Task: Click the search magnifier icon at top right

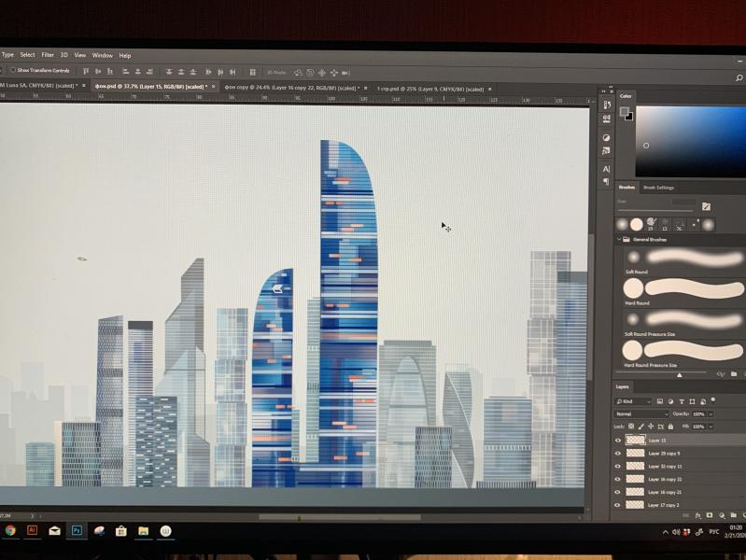Action: pyautogui.click(x=739, y=77)
